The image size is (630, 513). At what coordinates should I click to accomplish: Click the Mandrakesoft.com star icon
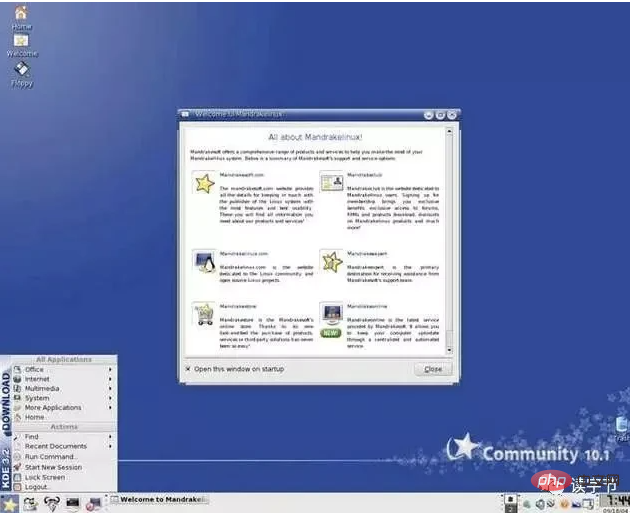(x=204, y=184)
